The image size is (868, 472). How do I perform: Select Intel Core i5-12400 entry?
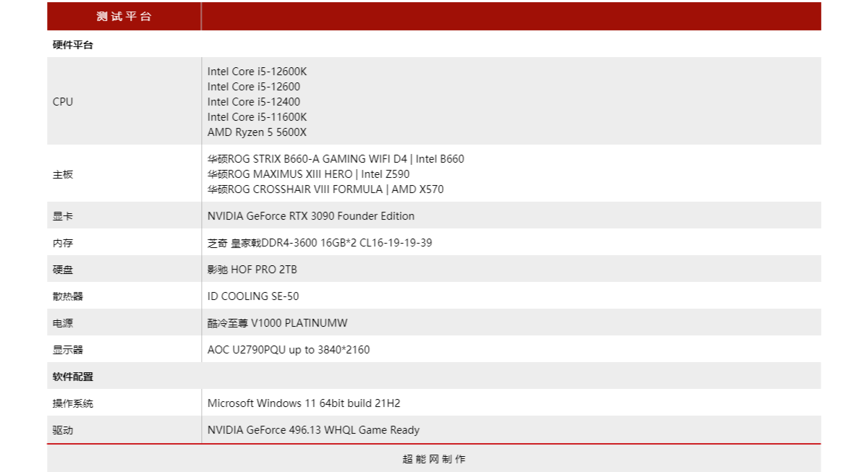point(254,102)
